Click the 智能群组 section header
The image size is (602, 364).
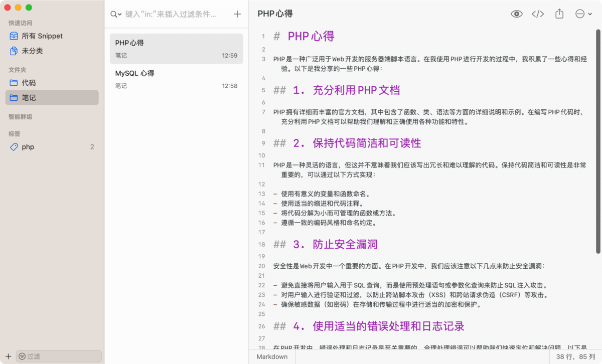point(21,117)
